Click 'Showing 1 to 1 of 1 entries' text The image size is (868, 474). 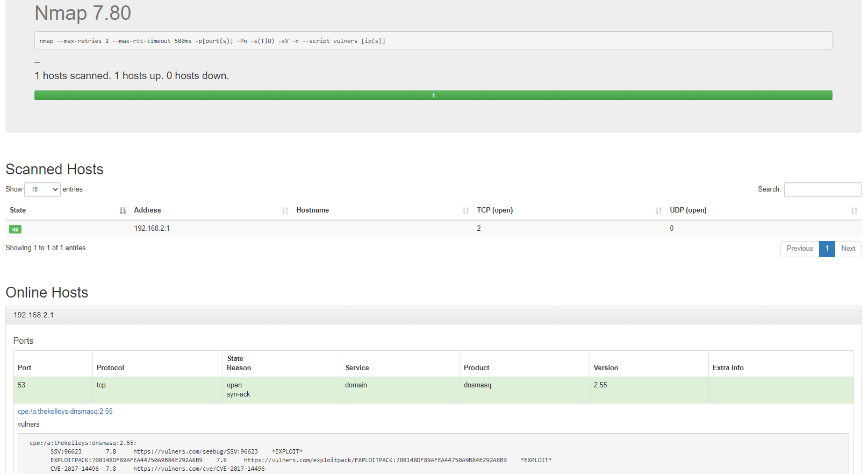(x=46, y=248)
